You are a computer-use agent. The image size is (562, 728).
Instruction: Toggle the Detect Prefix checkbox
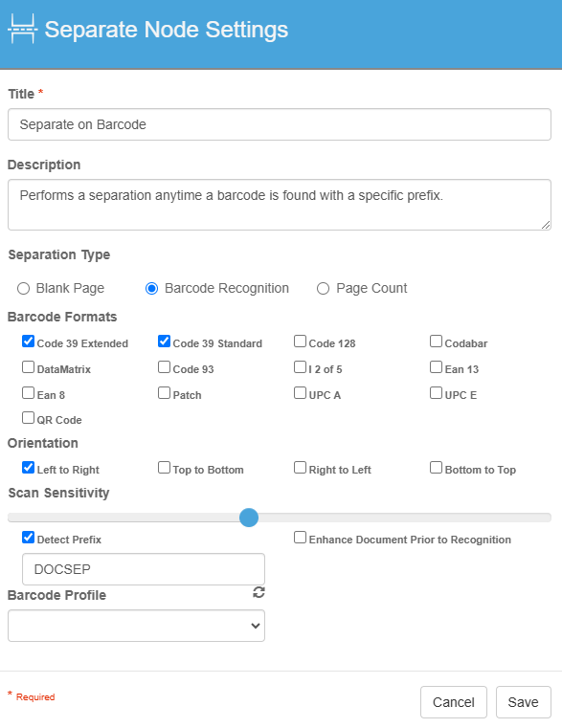point(29,538)
